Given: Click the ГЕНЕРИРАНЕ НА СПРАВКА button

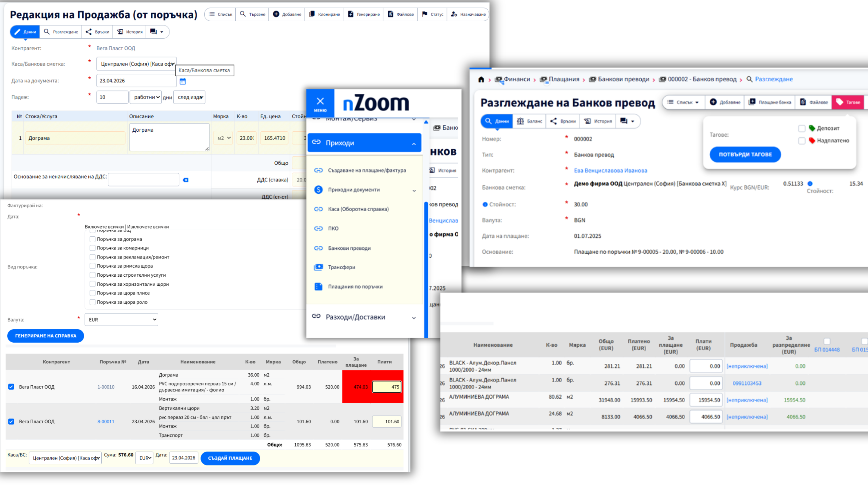Looking at the screenshot, I should 45,336.
